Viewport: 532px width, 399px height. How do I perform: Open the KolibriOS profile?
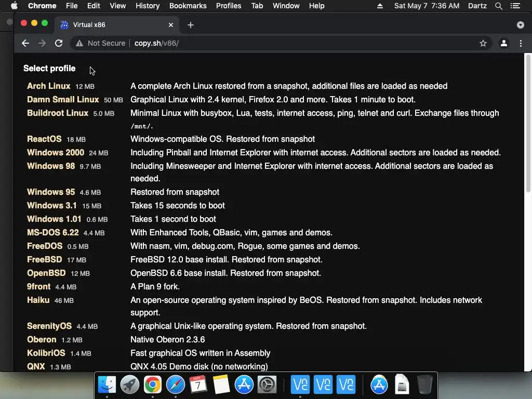46,353
